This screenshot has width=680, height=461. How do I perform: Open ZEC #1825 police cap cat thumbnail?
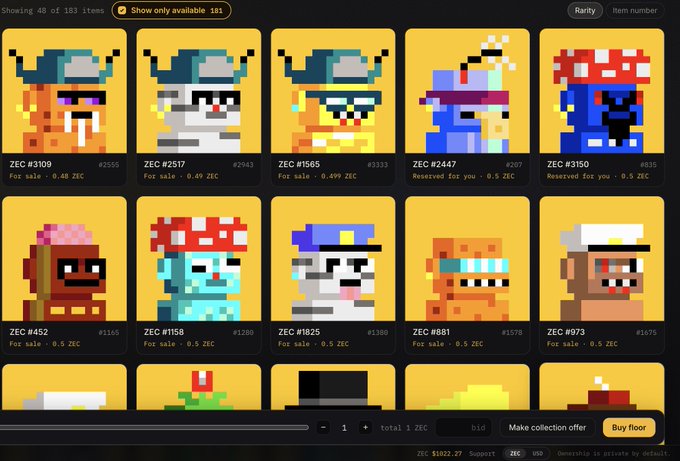coord(333,258)
